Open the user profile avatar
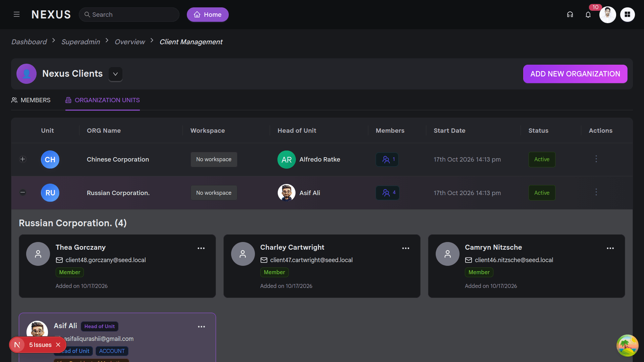The height and width of the screenshot is (362, 644). pyautogui.click(x=607, y=14)
